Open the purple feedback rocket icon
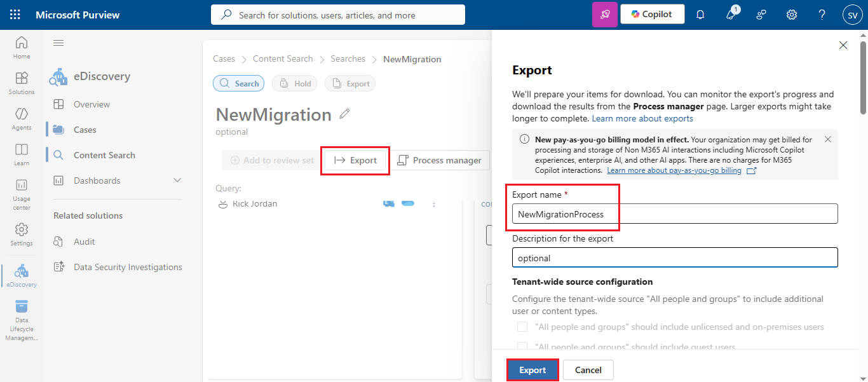The image size is (868, 382). [x=604, y=15]
